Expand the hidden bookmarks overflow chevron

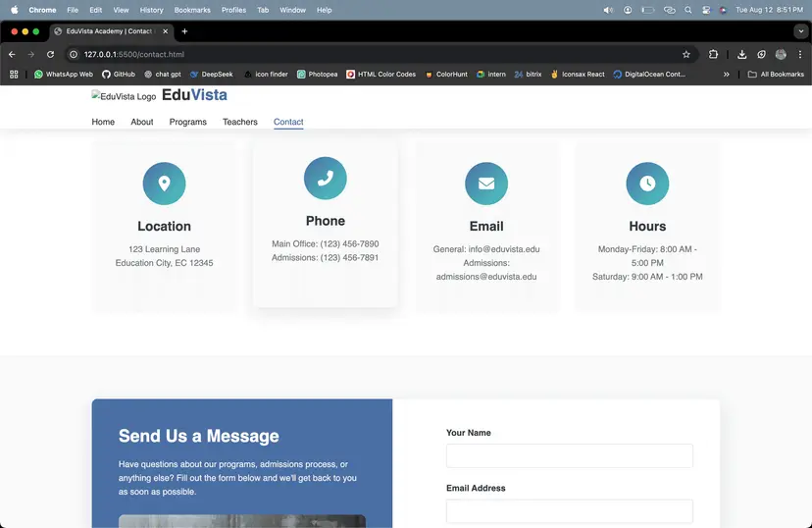(x=727, y=75)
